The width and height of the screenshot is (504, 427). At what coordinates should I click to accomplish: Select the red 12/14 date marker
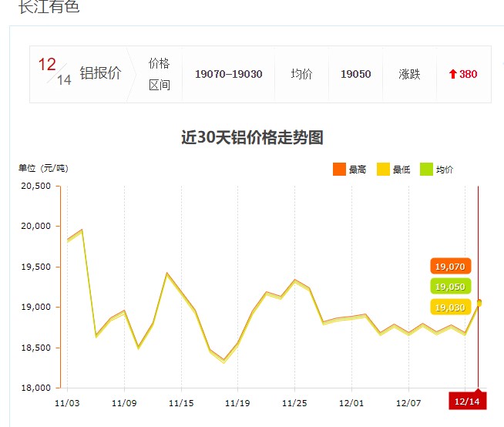click(467, 402)
